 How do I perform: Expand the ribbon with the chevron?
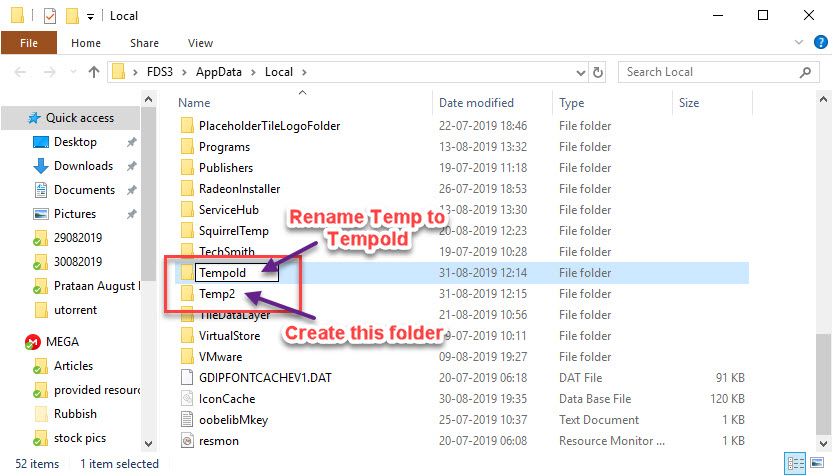[798, 42]
